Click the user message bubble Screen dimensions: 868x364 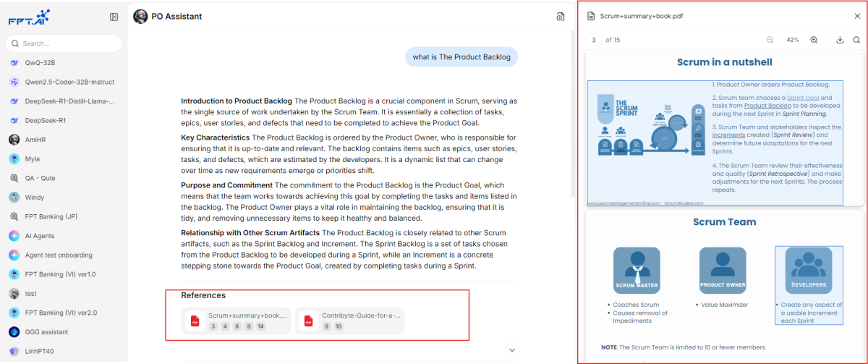(x=461, y=57)
